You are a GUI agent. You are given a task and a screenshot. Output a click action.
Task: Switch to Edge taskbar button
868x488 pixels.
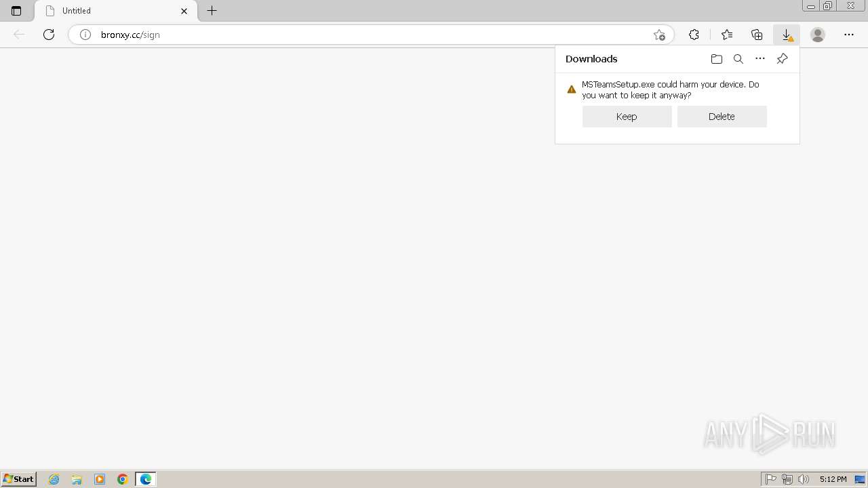pyautogui.click(x=146, y=479)
